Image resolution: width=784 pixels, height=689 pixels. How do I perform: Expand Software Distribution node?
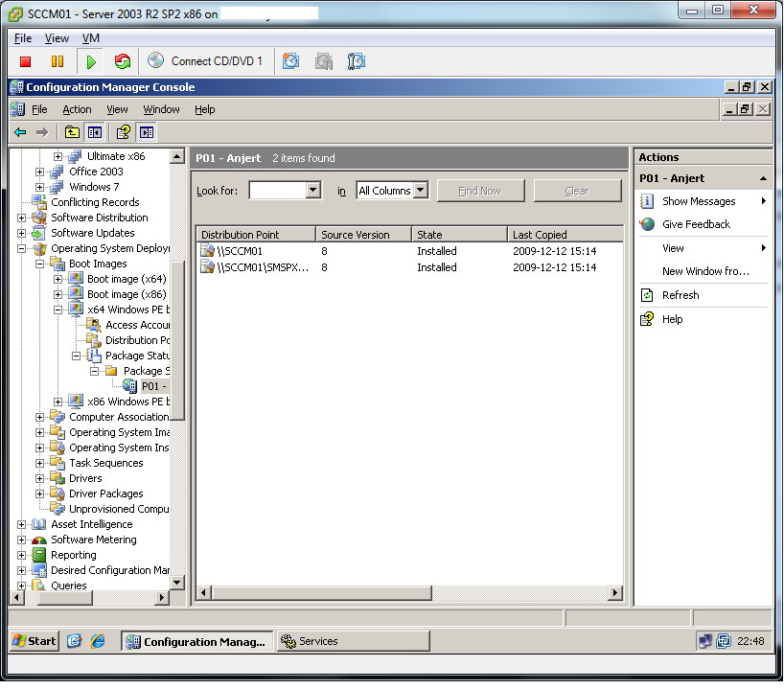click(x=21, y=218)
